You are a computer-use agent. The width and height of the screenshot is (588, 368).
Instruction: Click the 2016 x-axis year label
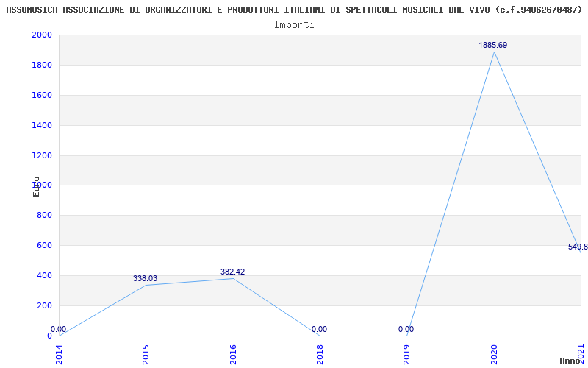pyautogui.click(x=233, y=354)
